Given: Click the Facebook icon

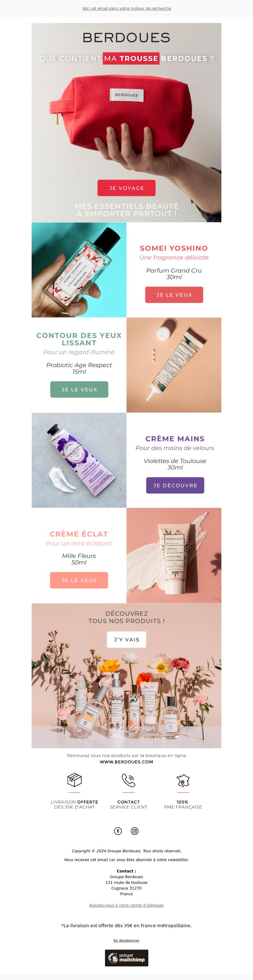Looking at the screenshot, I should [x=118, y=831].
